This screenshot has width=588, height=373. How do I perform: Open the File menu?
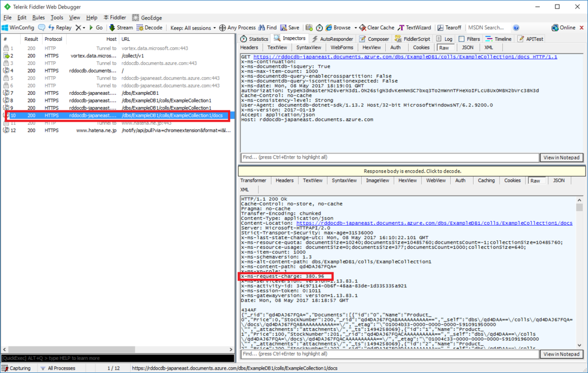[x=7, y=18]
